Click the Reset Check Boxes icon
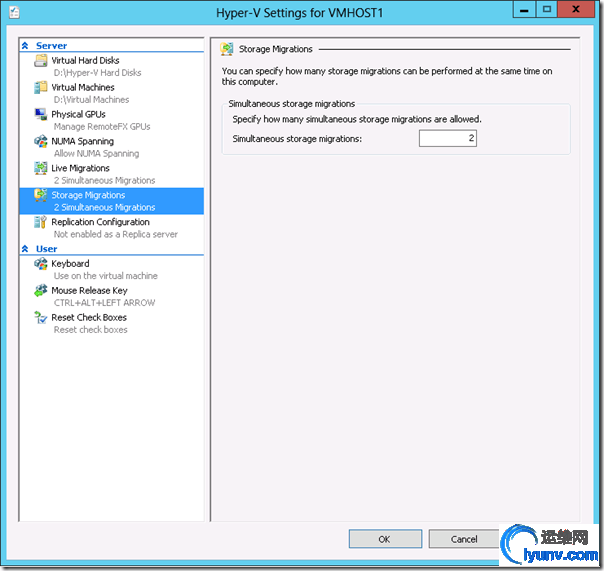Viewport: 604px width, 571px height. 40,318
